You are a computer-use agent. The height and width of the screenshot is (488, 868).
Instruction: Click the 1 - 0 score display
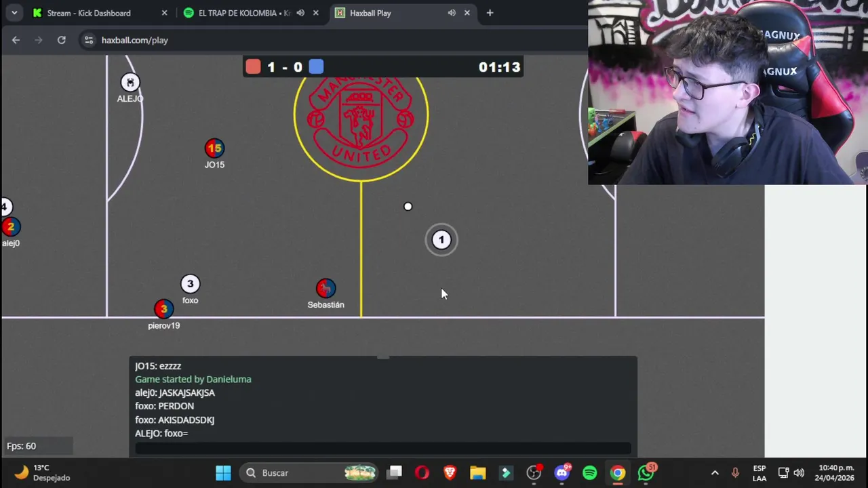(285, 66)
